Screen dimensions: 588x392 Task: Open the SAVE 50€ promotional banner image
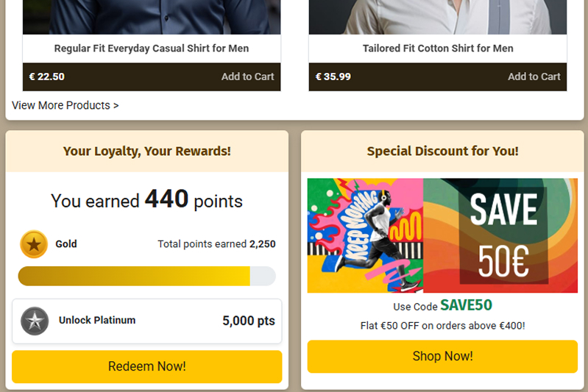coord(442,235)
